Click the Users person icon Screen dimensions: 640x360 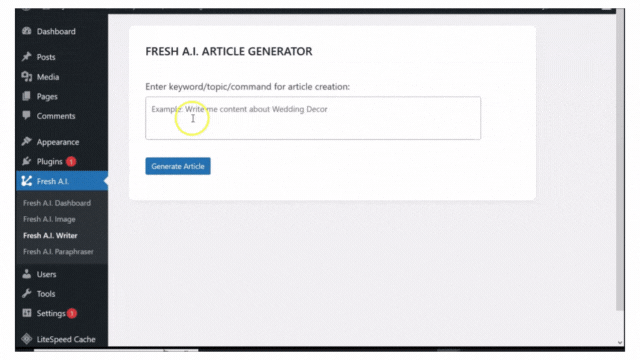27,274
